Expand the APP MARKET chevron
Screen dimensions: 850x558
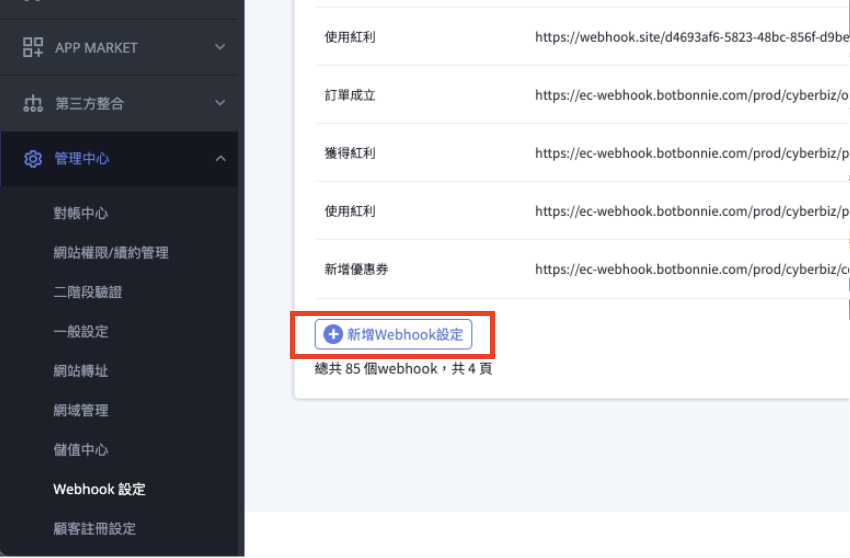(220, 47)
